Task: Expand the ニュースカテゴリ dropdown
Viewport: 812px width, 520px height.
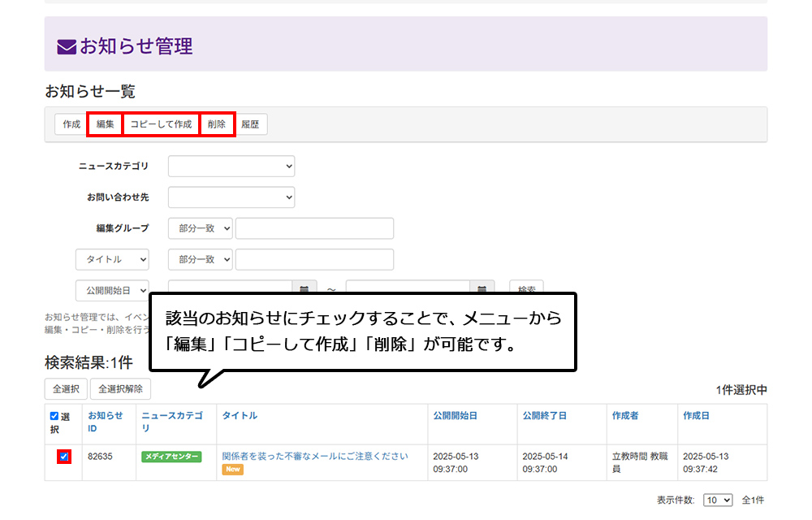Action: (231, 166)
